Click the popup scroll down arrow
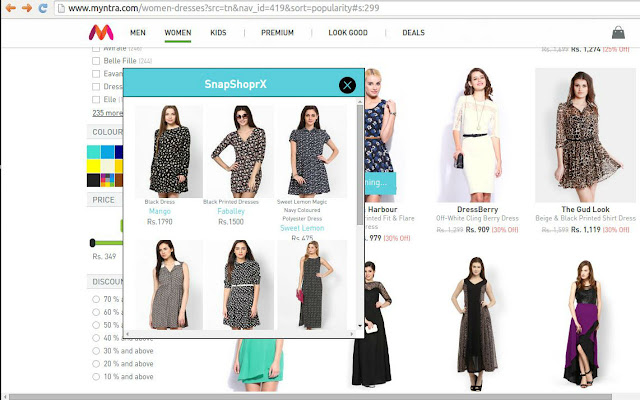Screen dimensions: 640x400 click(360, 326)
